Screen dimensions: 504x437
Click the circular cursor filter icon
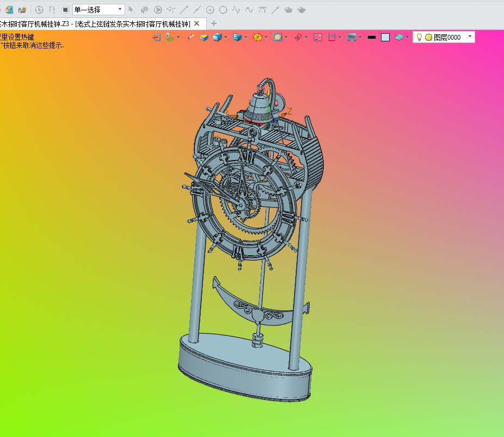tap(39, 10)
